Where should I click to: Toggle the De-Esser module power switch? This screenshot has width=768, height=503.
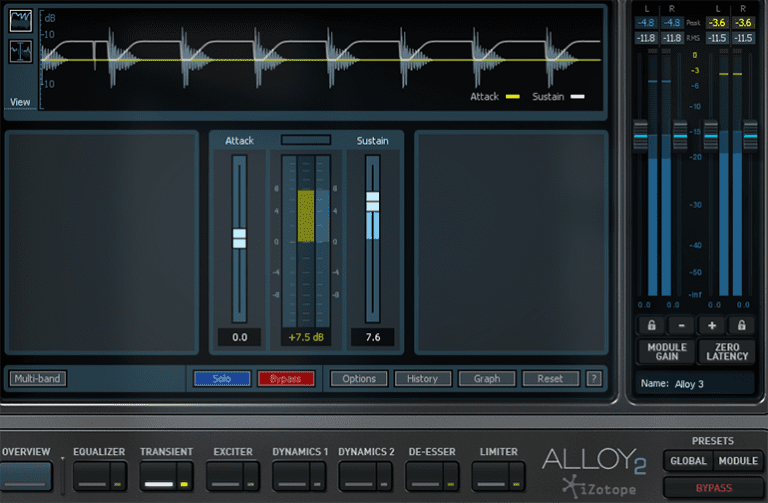pos(450,476)
